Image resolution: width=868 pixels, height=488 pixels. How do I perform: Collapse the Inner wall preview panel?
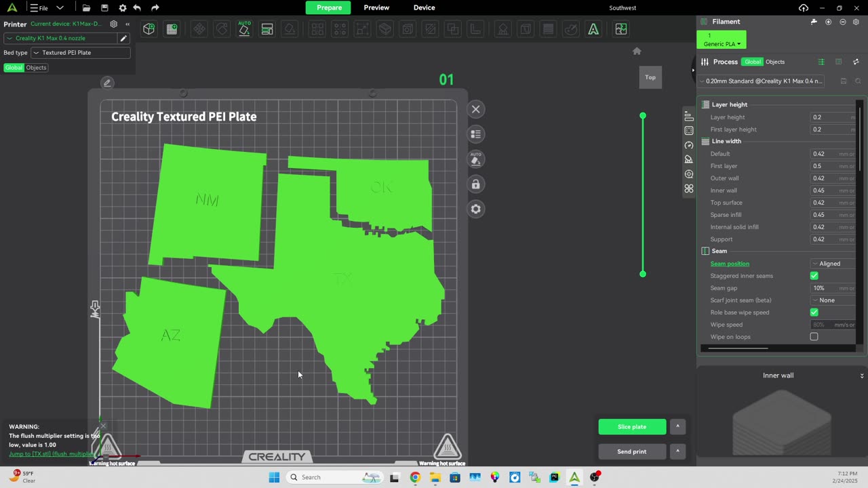pyautogui.click(x=862, y=375)
